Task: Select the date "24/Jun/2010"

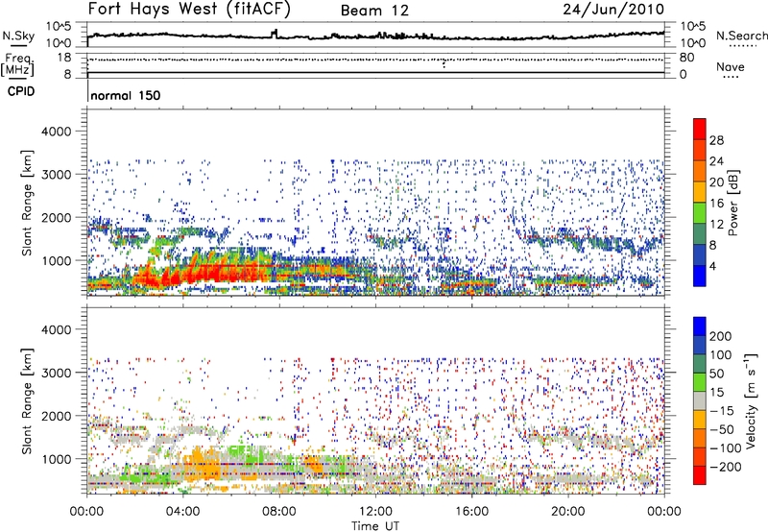Action: pyautogui.click(x=613, y=9)
